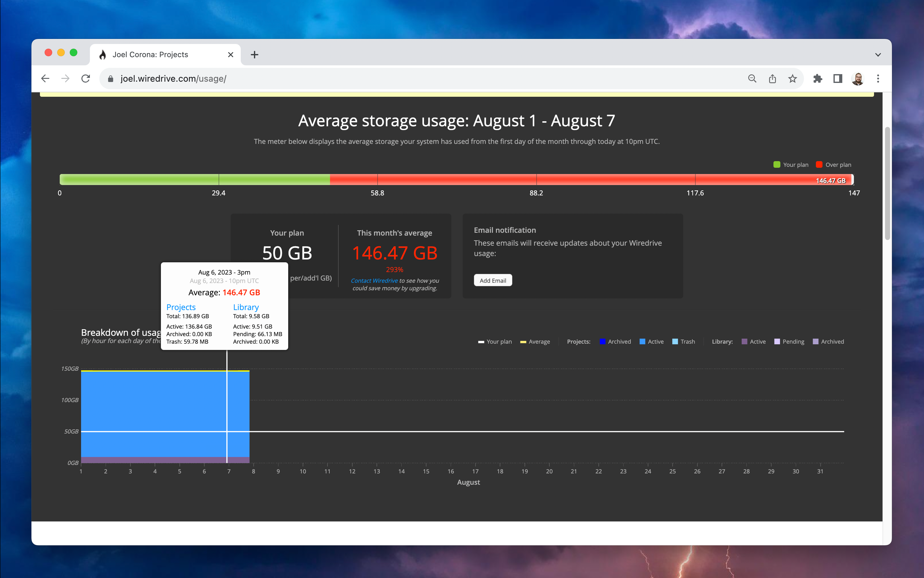The height and width of the screenshot is (578, 924).
Task: Click the browser profile avatar
Action: tap(858, 78)
